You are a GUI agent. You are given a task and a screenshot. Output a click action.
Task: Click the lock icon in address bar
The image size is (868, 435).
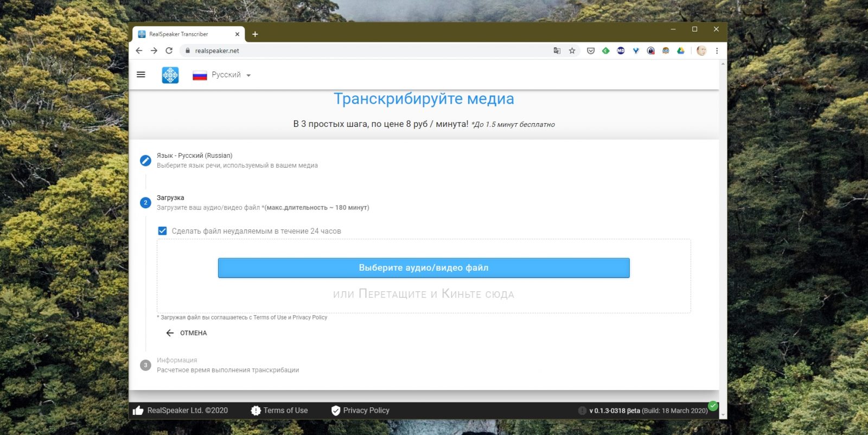tap(188, 50)
